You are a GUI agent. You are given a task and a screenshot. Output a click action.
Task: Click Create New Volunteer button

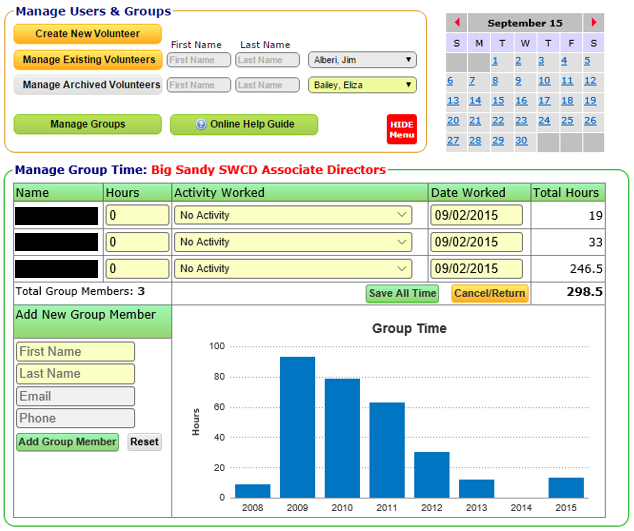pos(87,34)
